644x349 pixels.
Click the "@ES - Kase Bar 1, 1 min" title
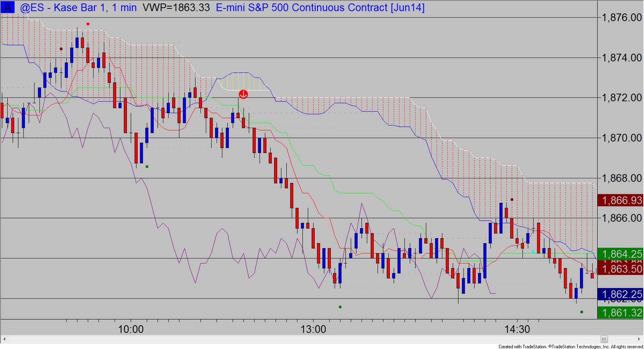78,8
